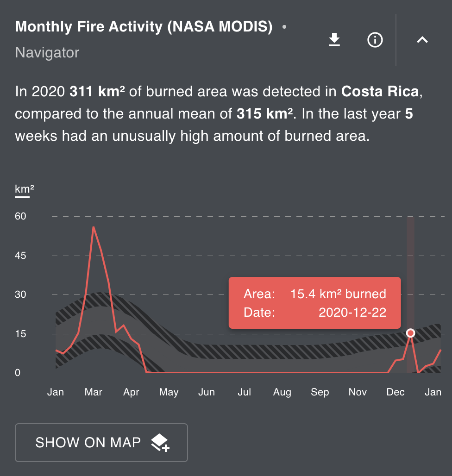This screenshot has height=476, width=452.
Task: Click the highlighted 2020-12-22 data point
Action: click(410, 333)
